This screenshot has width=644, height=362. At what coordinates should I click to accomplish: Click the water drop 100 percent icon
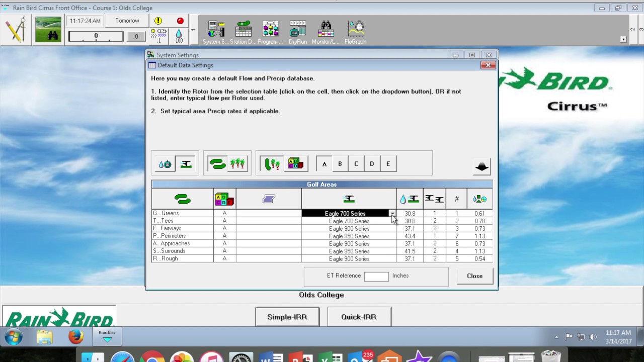click(x=179, y=36)
